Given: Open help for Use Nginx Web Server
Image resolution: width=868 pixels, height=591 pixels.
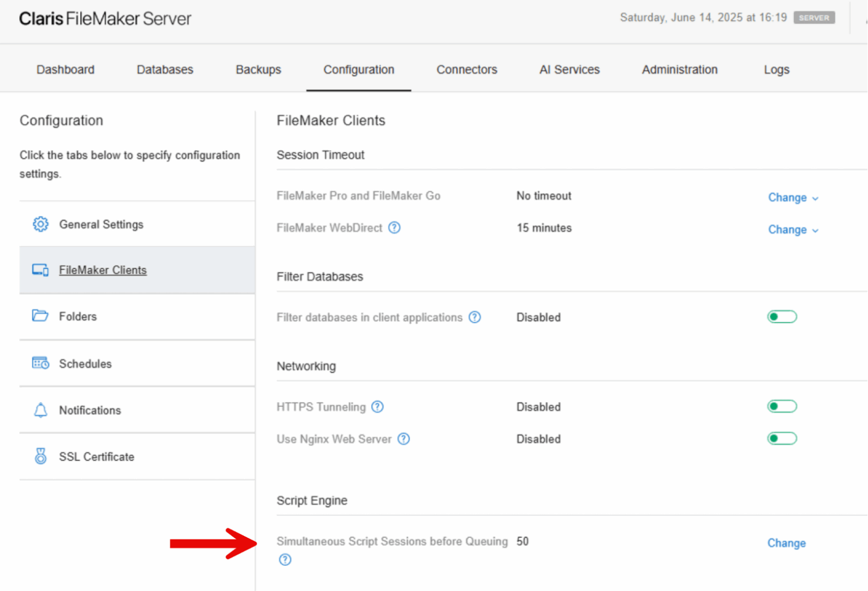Looking at the screenshot, I should tap(403, 439).
